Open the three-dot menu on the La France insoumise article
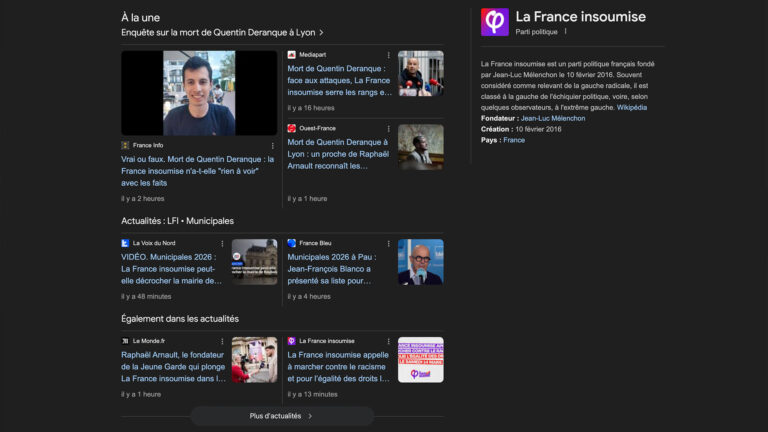Image resolution: width=768 pixels, height=432 pixels. 389,341
